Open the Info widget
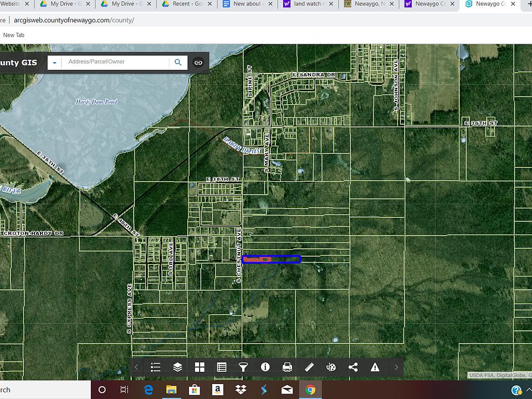 click(x=265, y=367)
